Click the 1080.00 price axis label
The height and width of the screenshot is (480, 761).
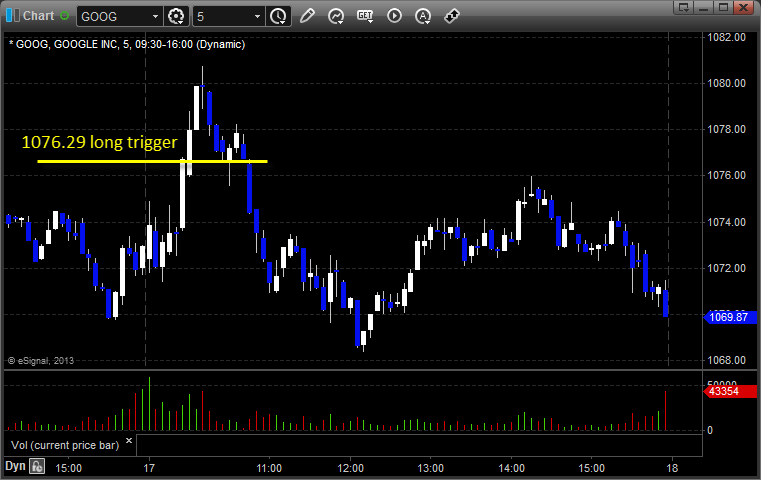(x=727, y=83)
